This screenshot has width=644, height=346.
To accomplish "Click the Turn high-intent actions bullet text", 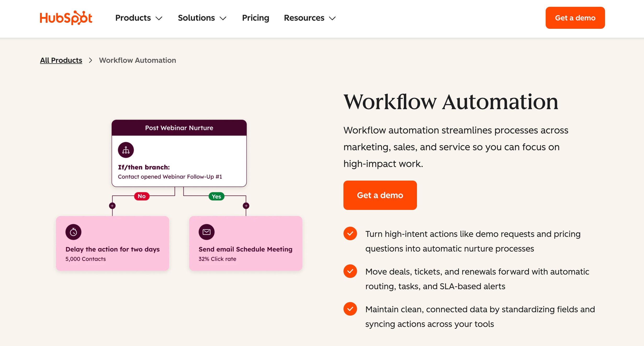I will pyautogui.click(x=473, y=241).
